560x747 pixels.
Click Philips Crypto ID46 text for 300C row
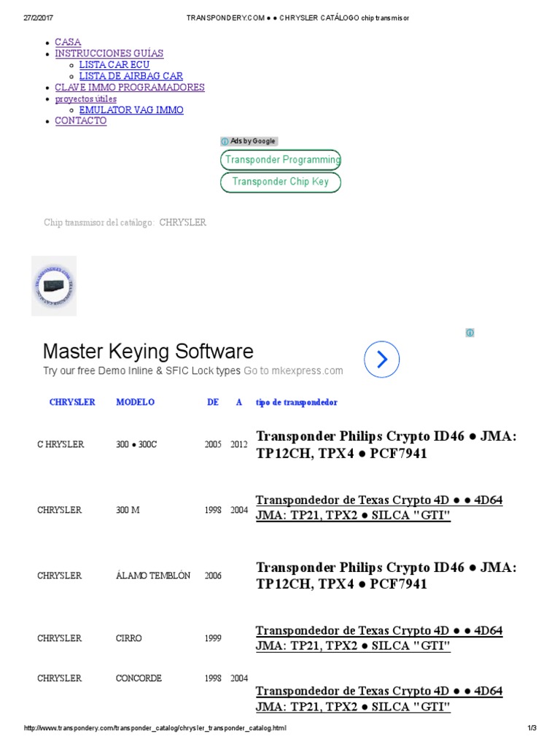[x=386, y=444]
